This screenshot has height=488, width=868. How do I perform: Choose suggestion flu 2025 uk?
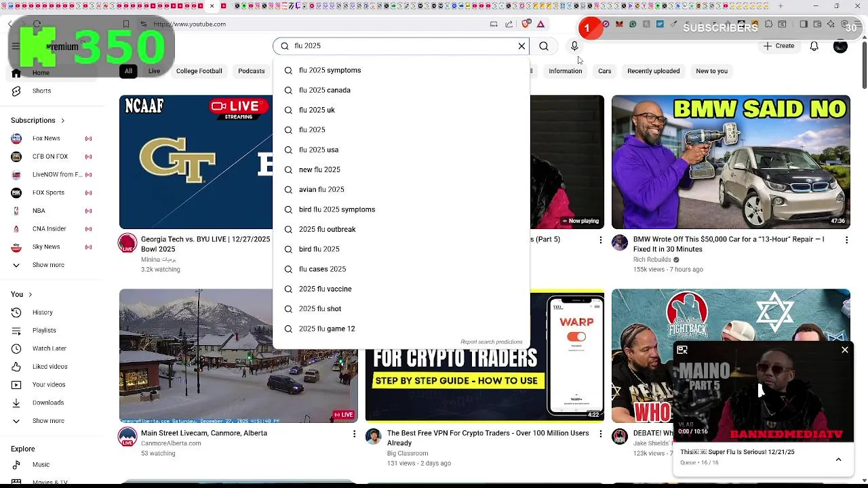[x=401, y=110]
